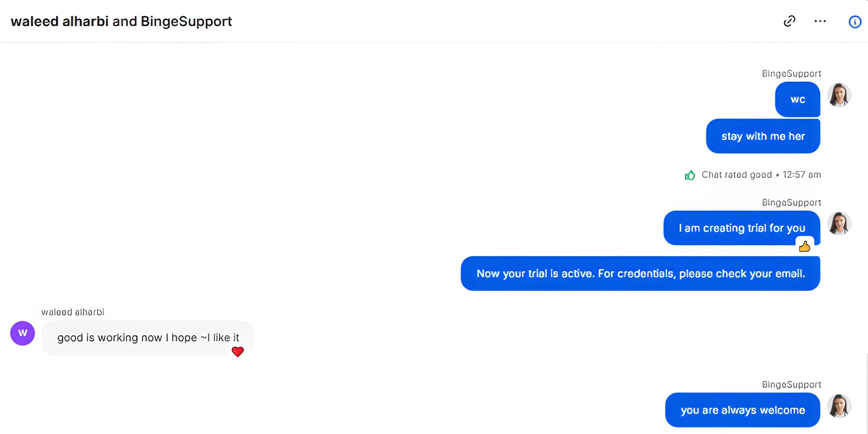868x434 pixels.
Task: Click agent avatar beside "creating trial" message
Action: [x=839, y=223]
